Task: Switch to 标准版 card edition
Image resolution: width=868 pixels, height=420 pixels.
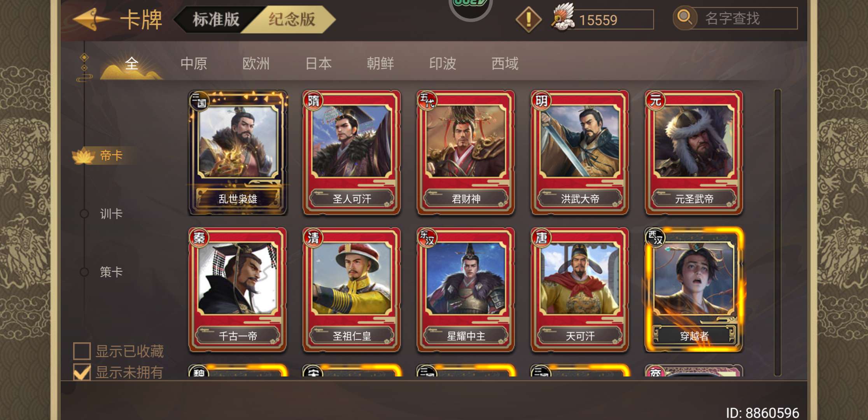Action: click(216, 19)
